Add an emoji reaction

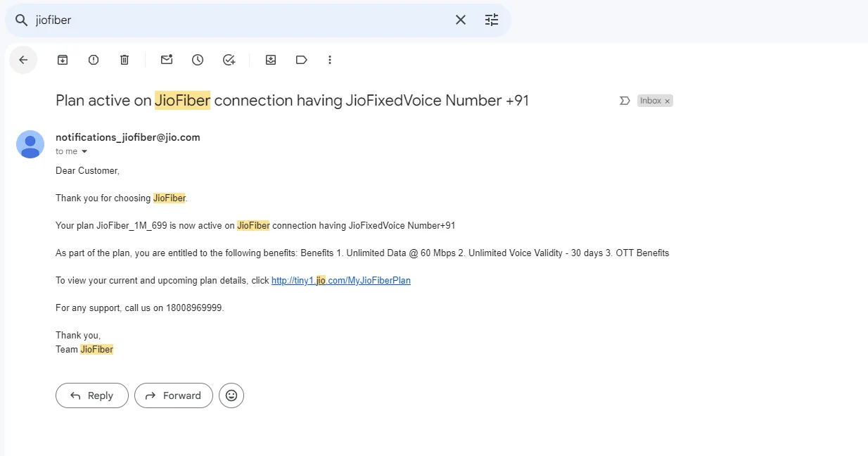click(231, 395)
